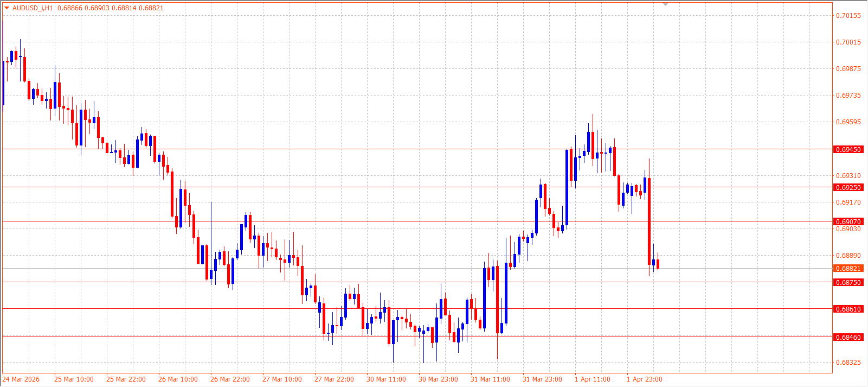Image resolution: width=868 pixels, height=387 pixels.
Task: Click the 0.70015 price scale value
Action: 848,42
